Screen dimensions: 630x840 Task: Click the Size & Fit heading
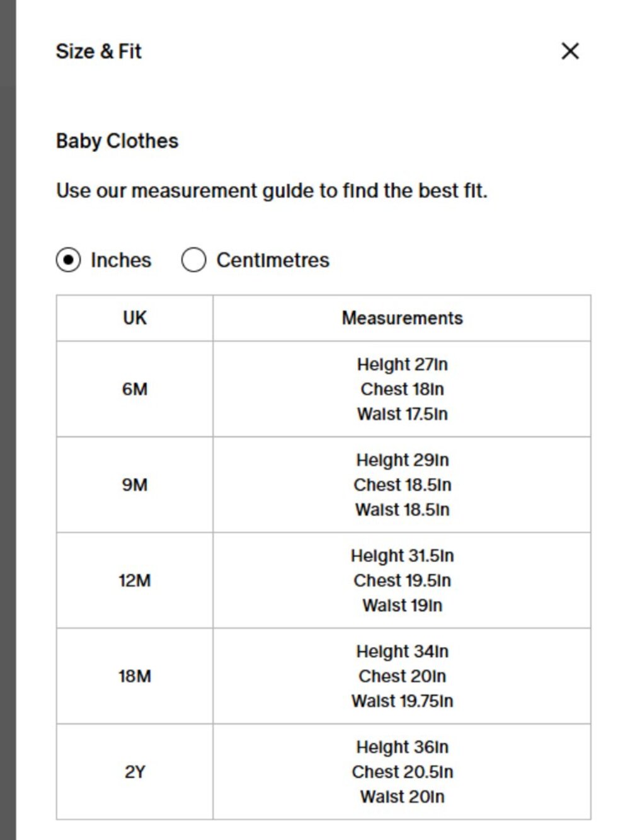(x=99, y=51)
